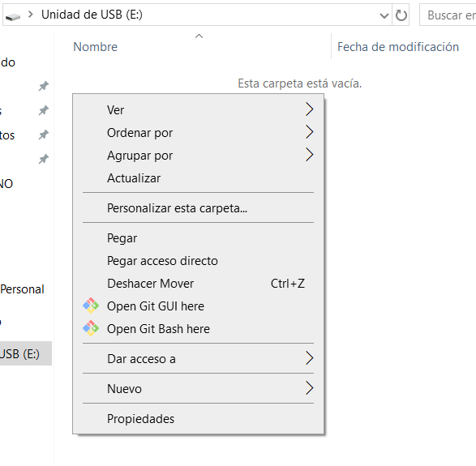Click the refresh icon in address bar

[x=401, y=15]
